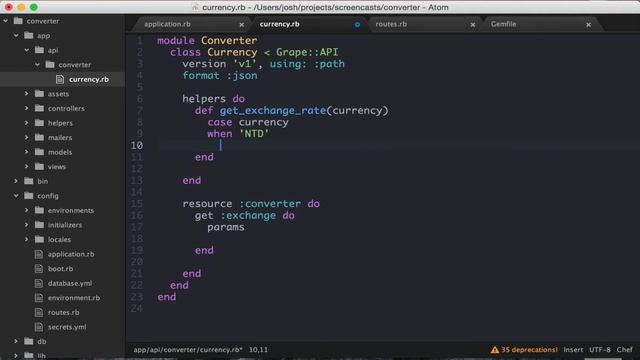Collapse the app folder chevron
640x360 pixels.
pyautogui.click(x=16, y=36)
